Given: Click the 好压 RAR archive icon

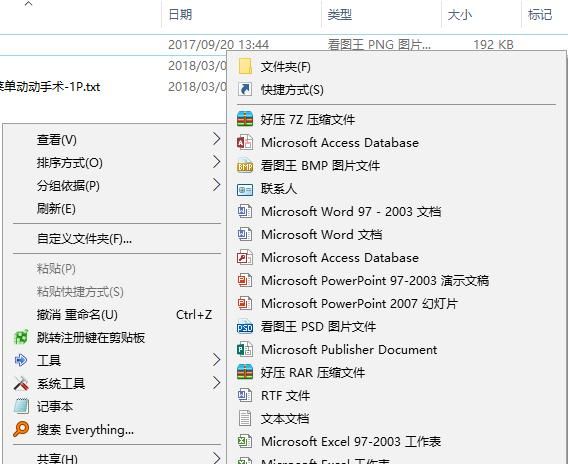Looking at the screenshot, I should pyautogui.click(x=245, y=372).
